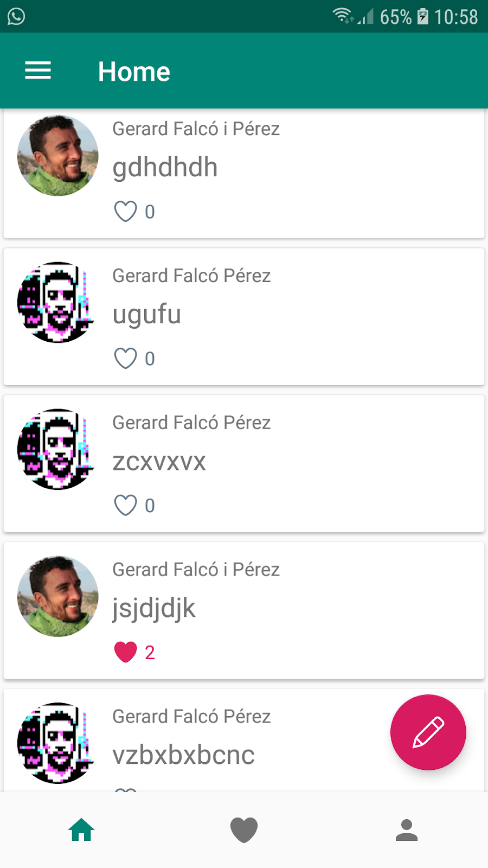This screenshot has height=868, width=488.
Task: Open the hamburger navigation menu
Action: pyautogui.click(x=38, y=71)
